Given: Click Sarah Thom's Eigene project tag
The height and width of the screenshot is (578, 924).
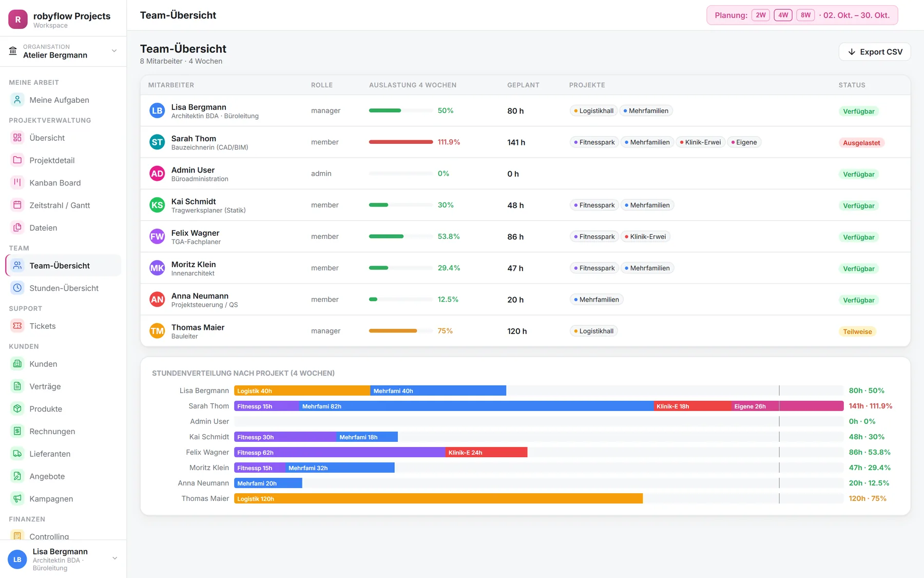Looking at the screenshot, I should tap(744, 142).
